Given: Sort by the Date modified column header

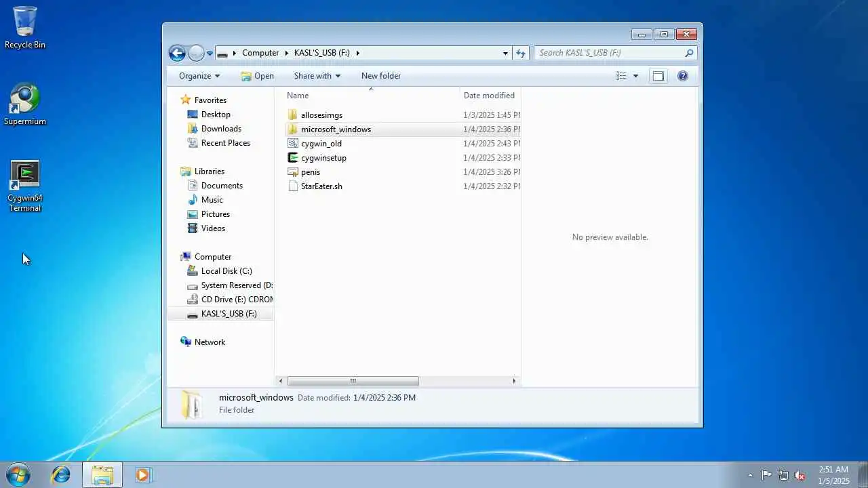Looking at the screenshot, I should pos(490,96).
